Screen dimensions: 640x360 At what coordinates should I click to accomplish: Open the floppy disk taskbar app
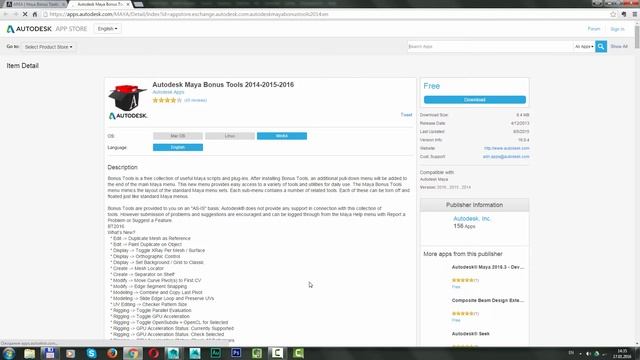[x=50, y=353]
